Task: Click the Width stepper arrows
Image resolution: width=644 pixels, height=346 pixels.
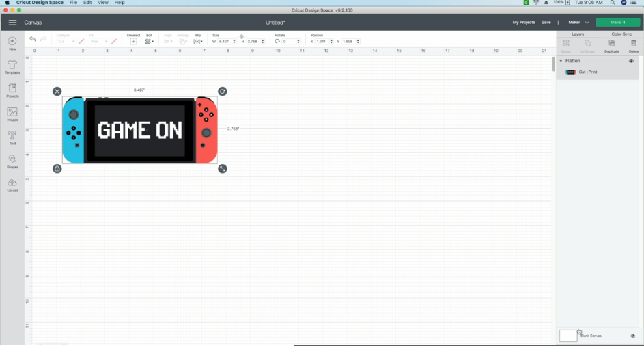Action: 234,42
